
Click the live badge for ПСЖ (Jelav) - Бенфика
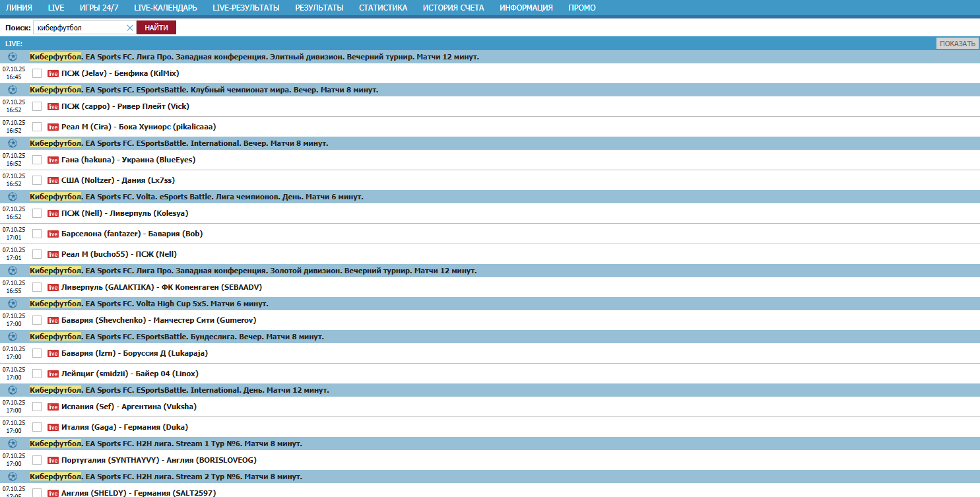53,73
